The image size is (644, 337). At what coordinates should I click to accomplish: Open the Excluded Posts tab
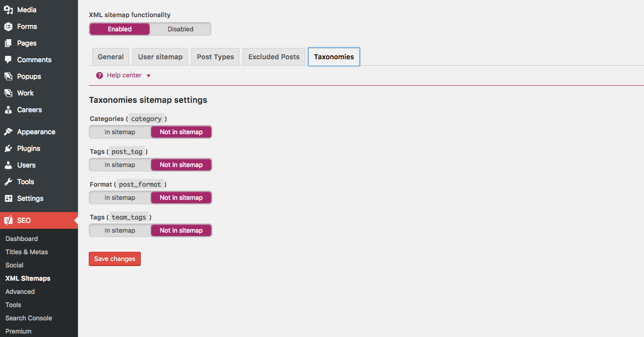point(274,57)
